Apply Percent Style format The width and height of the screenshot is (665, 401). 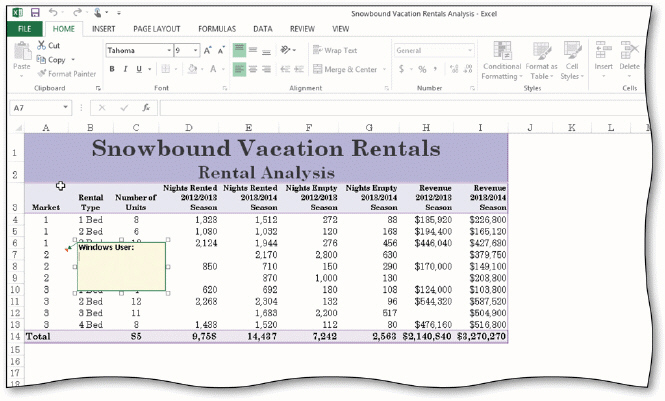tap(422, 69)
